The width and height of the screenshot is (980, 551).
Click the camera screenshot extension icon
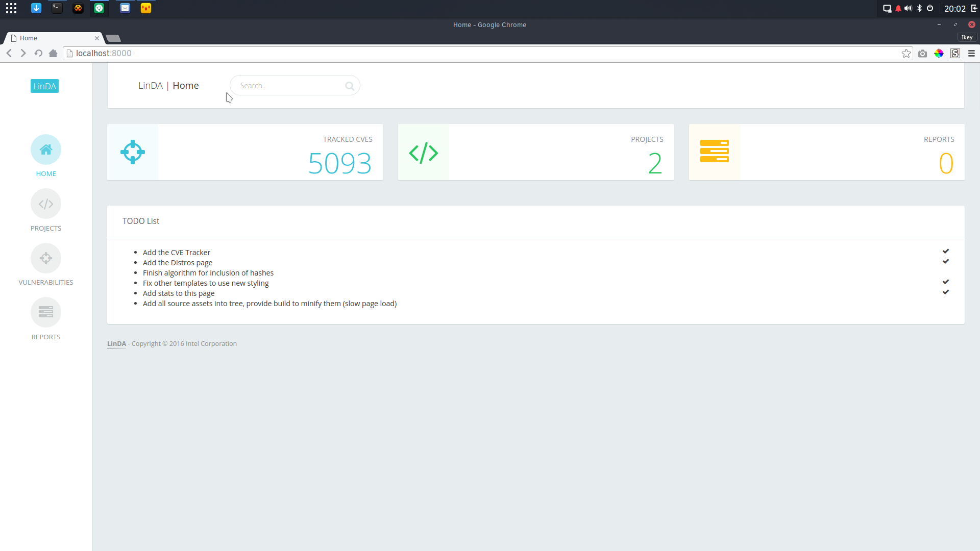(922, 54)
